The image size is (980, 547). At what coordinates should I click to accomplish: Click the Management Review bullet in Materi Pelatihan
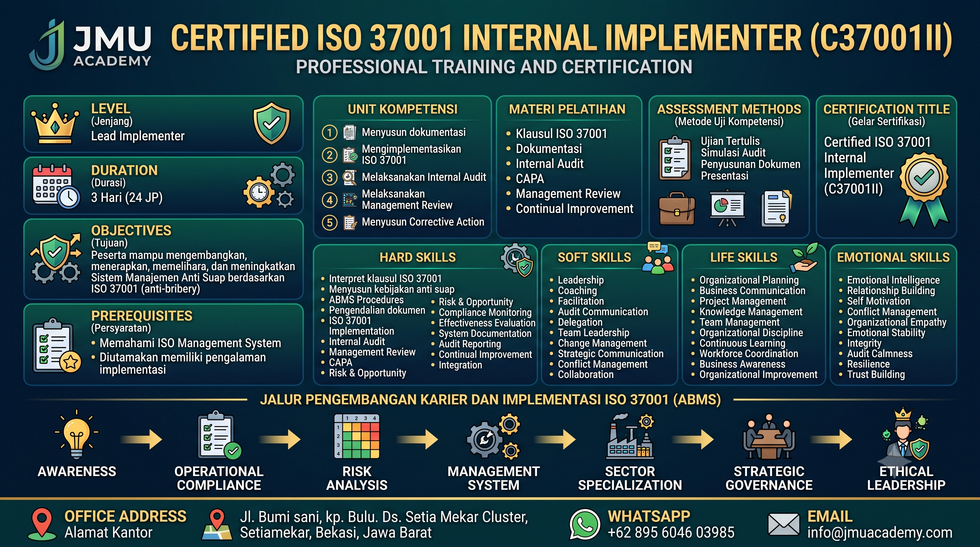tap(568, 194)
